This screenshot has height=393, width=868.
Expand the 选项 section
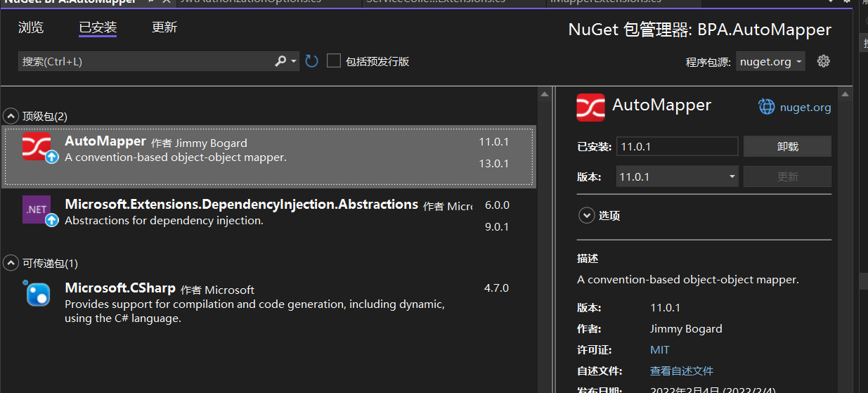coord(587,215)
